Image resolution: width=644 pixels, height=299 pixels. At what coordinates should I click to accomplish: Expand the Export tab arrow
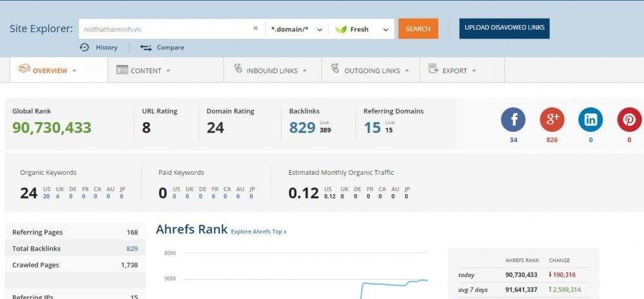tap(474, 71)
